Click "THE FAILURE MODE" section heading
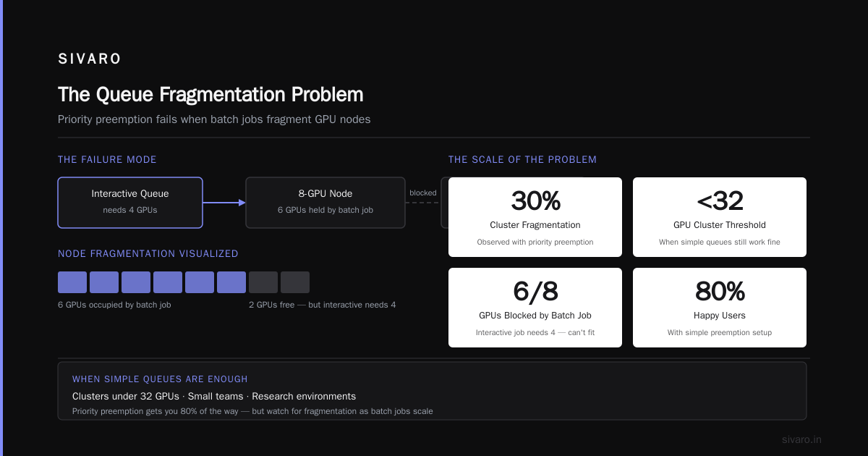The image size is (868, 456). point(107,160)
